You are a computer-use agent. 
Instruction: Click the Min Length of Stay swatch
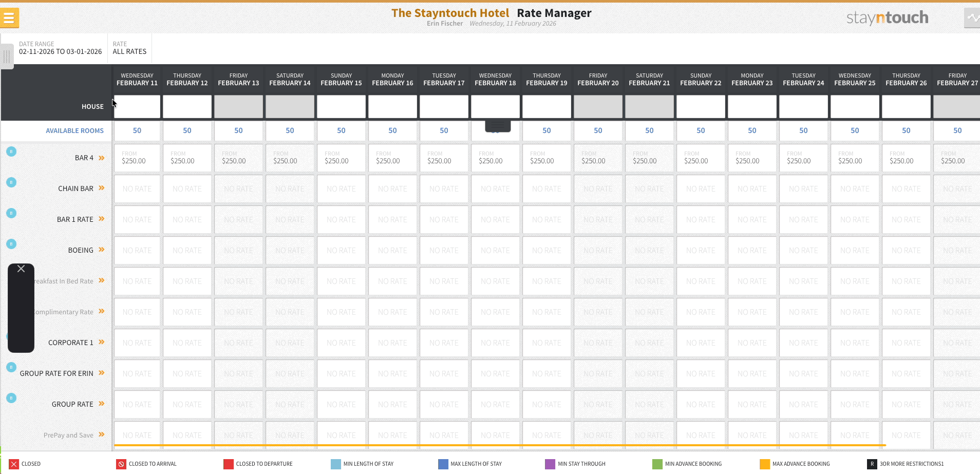click(x=336, y=464)
